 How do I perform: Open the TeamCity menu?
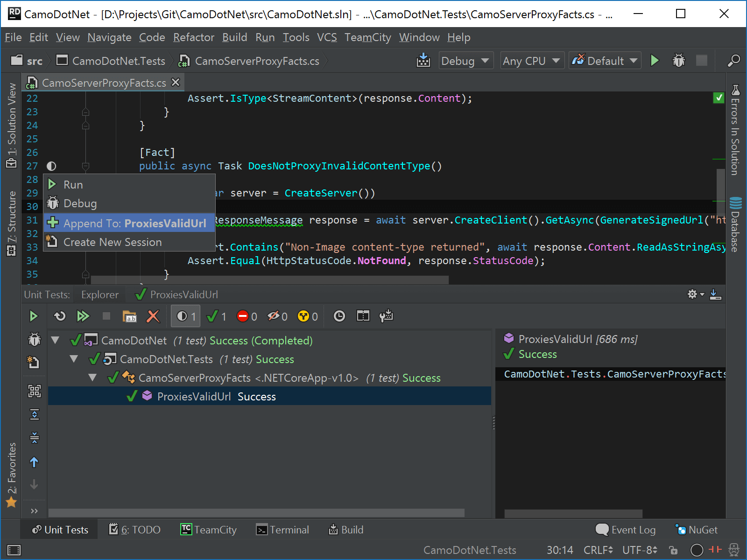[x=368, y=37]
